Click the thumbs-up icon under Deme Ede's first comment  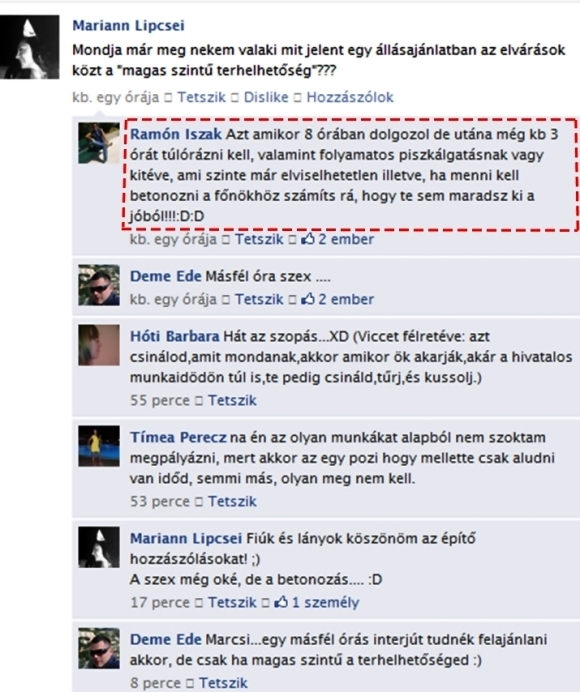point(308,299)
